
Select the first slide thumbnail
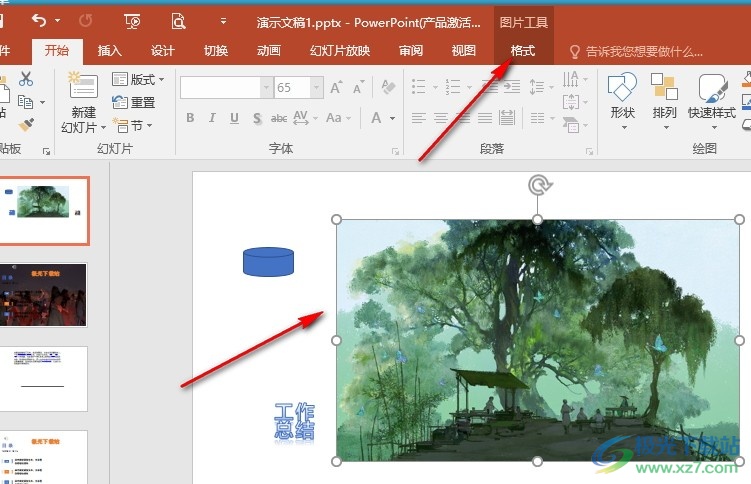[44, 211]
